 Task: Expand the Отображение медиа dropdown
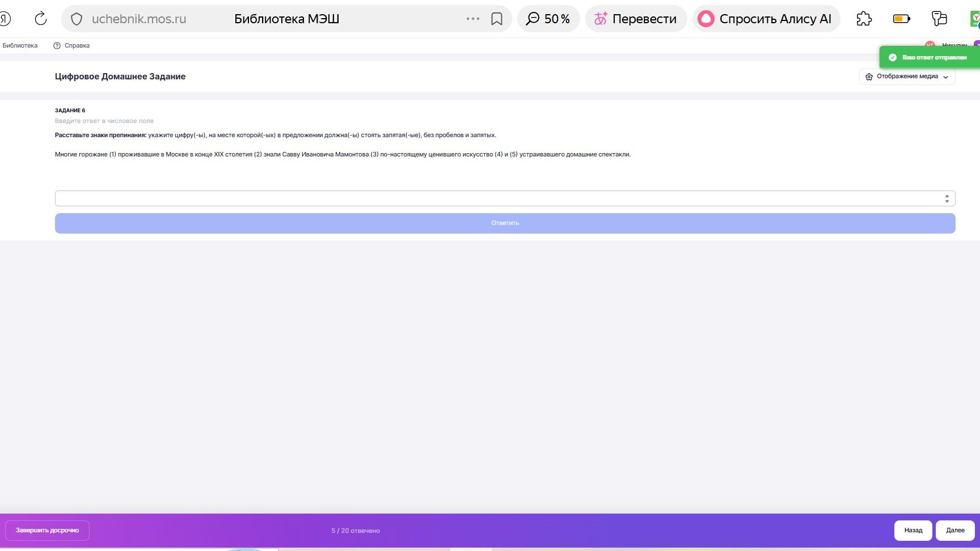pos(907,77)
